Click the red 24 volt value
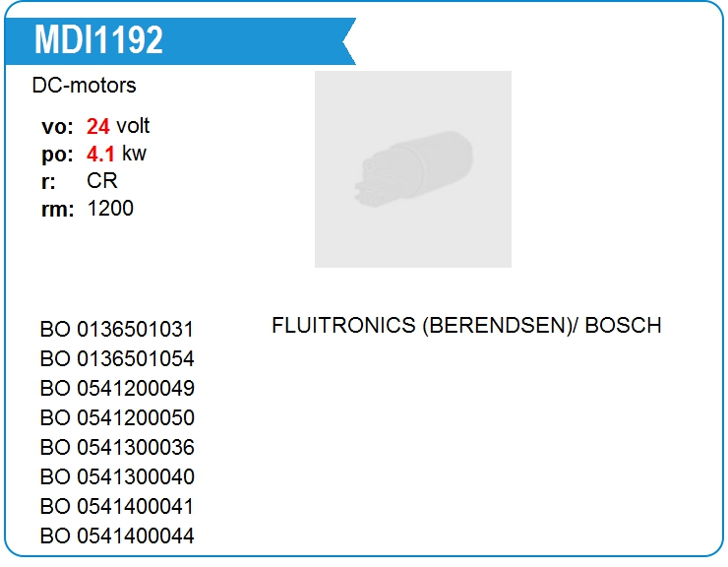Screen dimensions: 728x567 coord(98,126)
